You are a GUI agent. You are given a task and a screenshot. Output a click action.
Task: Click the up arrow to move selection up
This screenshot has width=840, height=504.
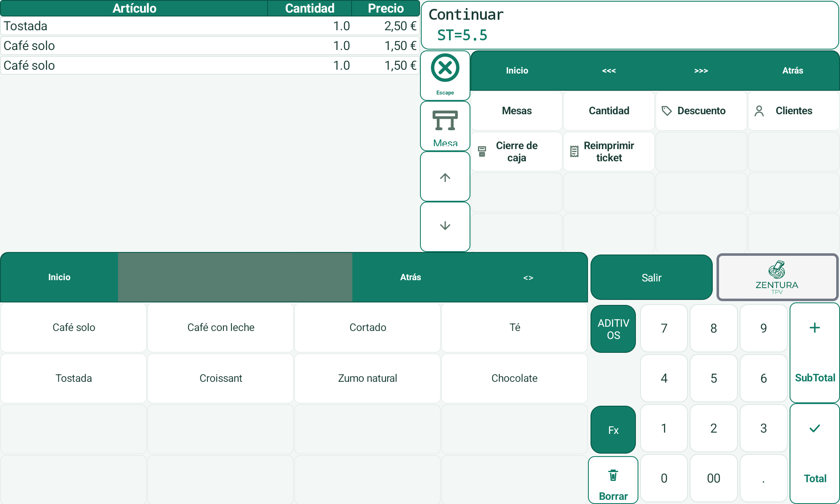(x=445, y=177)
